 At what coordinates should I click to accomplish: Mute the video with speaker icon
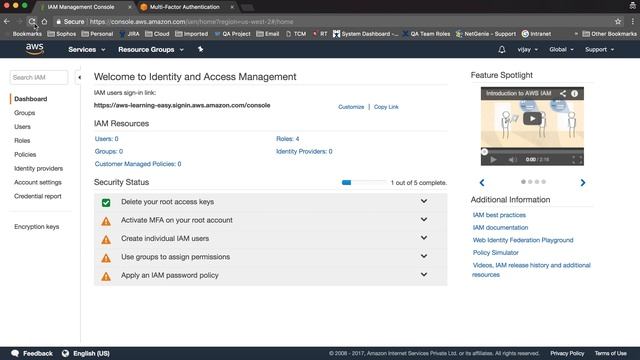pyautogui.click(x=512, y=160)
